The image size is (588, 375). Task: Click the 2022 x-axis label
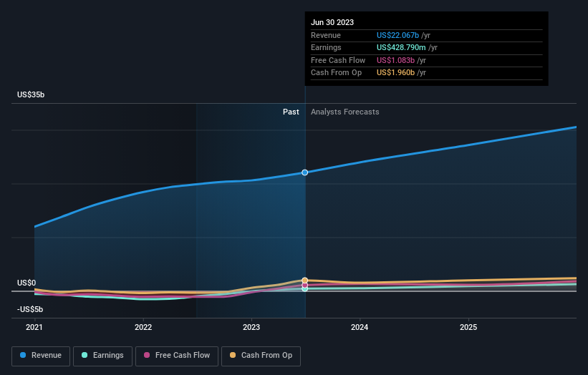143,327
